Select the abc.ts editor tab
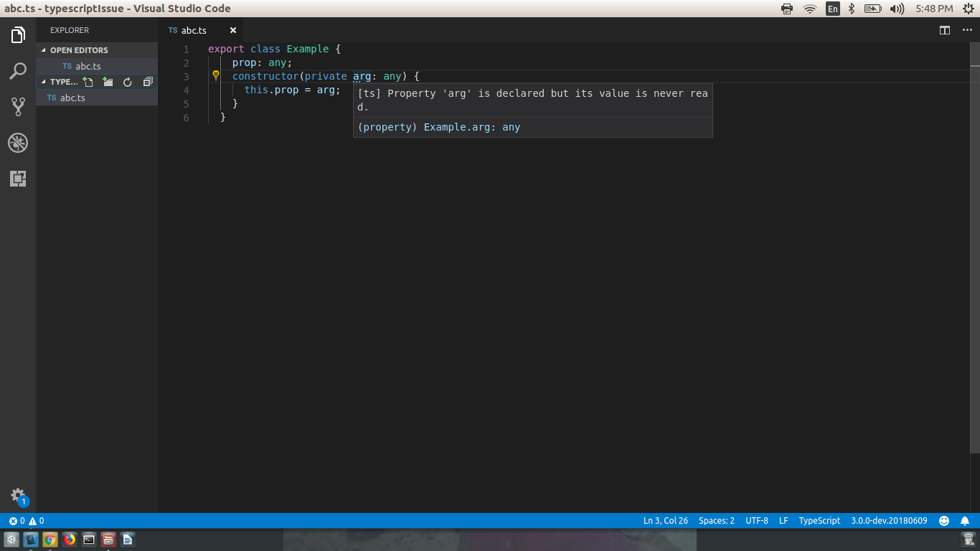Image resolution: width=980 pixels, height=551 pixels. (x=194, y=30)
